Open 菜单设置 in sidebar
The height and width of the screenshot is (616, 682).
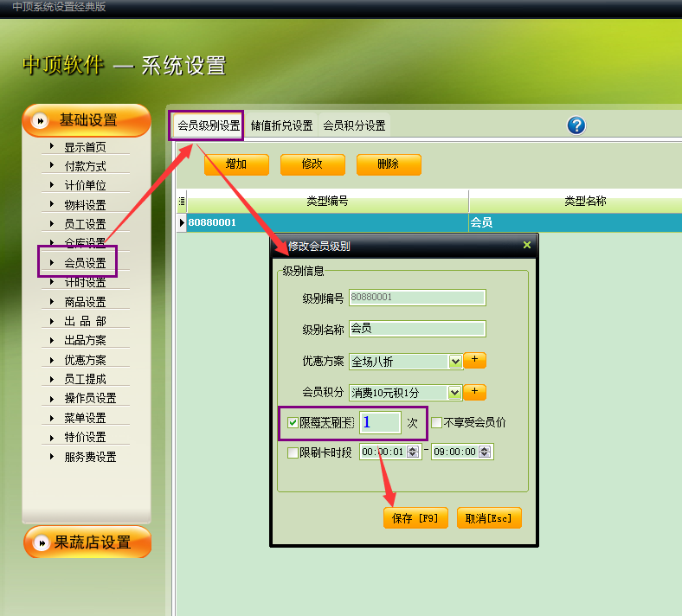[85, 418]
